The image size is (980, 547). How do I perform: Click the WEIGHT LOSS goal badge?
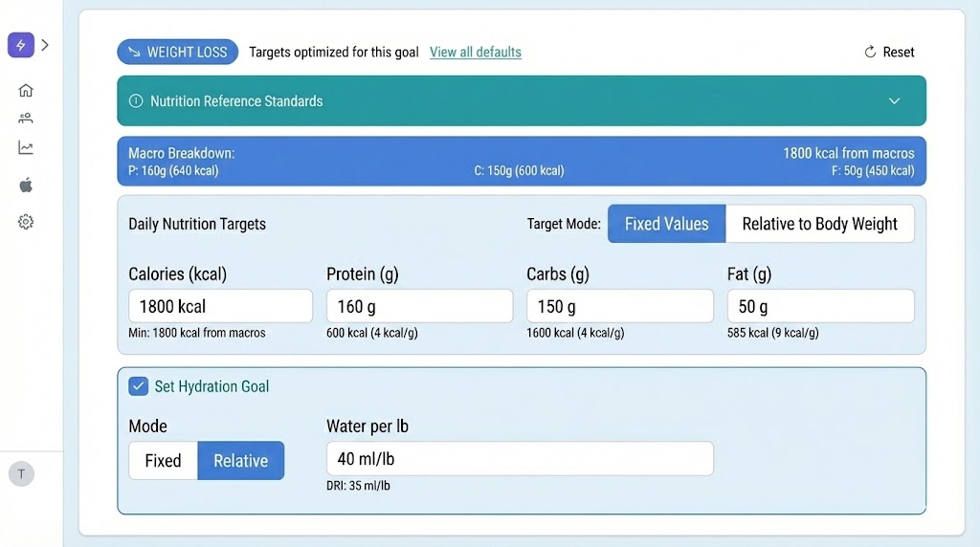point(177,53)
